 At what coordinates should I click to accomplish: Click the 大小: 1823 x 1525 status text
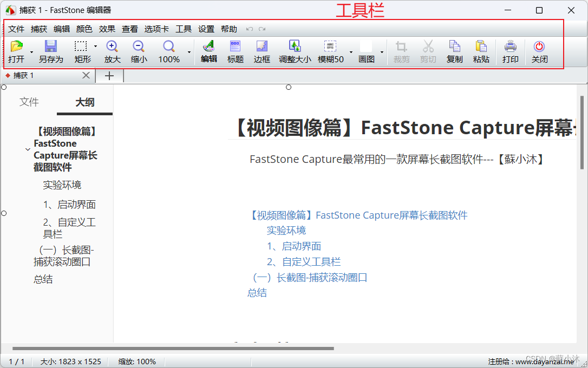[70, 362]
